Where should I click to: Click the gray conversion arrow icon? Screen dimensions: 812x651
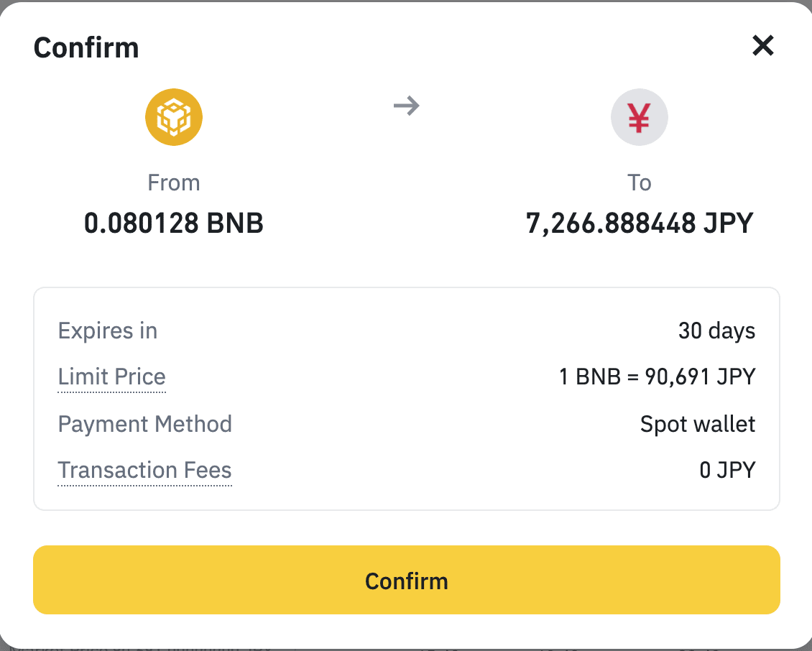click(x=407, y=106)
